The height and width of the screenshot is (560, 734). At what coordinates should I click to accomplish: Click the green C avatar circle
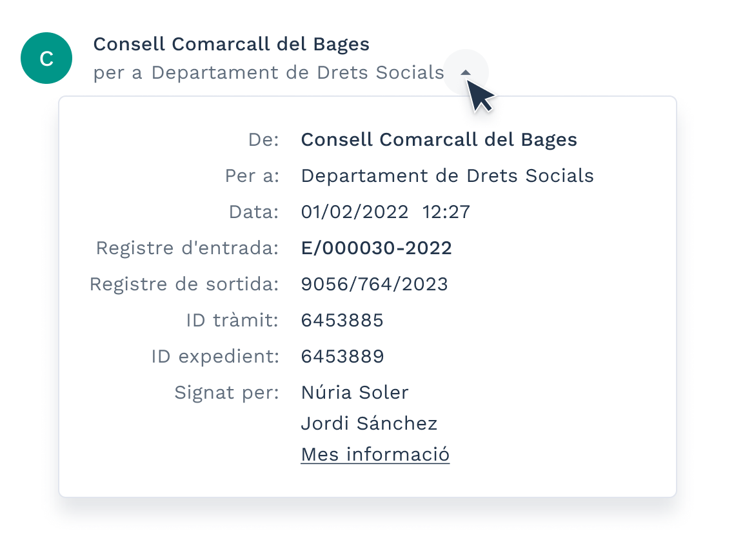coord(46,58)
